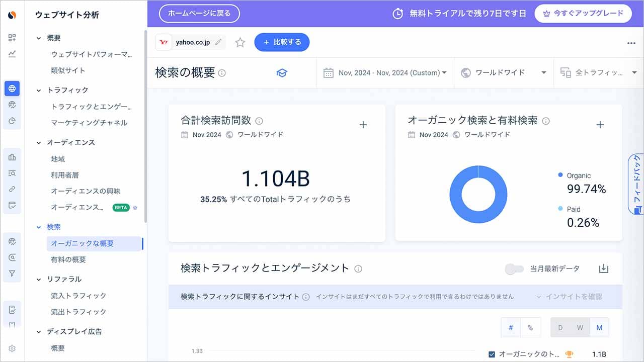Switch chart to percent (%) mode
The image size is (644, 362).
point(530,327)
